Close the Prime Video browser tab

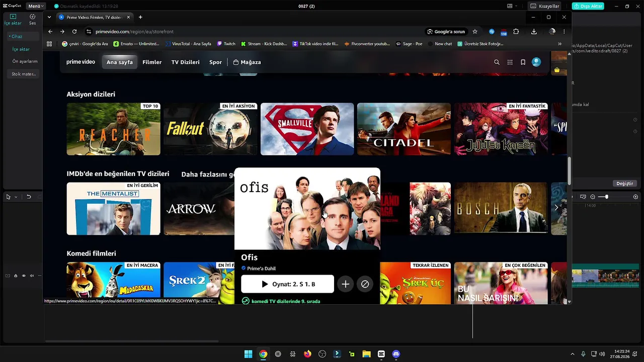click(128, 17)
